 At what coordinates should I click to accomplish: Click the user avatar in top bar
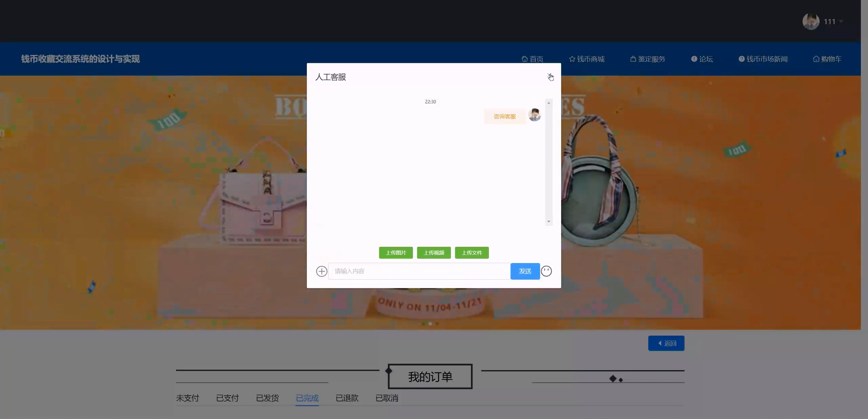[811, 21]
